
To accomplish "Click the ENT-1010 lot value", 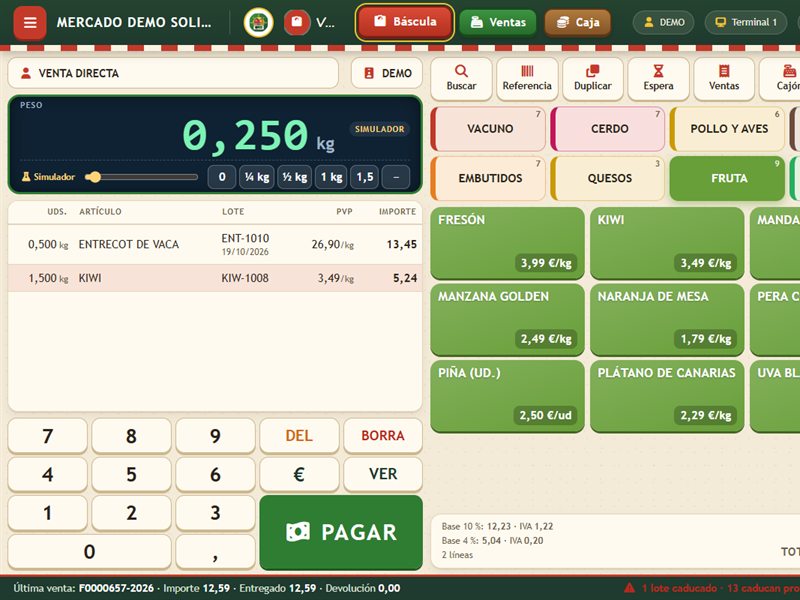I will (x=245, y=238).
